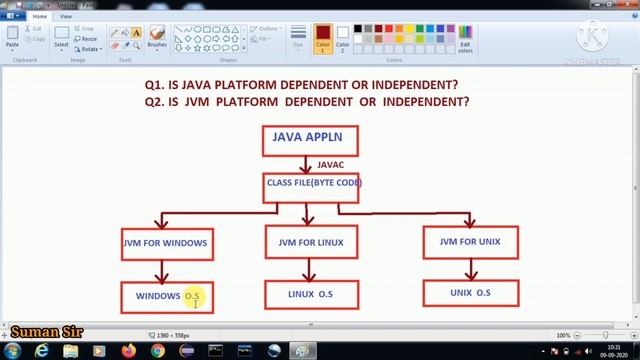Choose the Oval shape
Image resolution: width=640 pixels, height=360 pixels.
coord(198,30)
